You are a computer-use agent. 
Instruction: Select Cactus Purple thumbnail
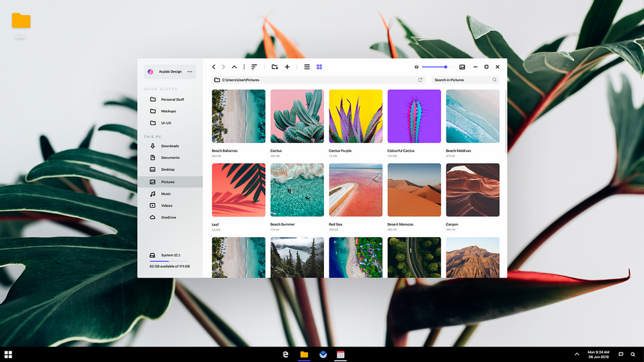[x=355, y=117]
